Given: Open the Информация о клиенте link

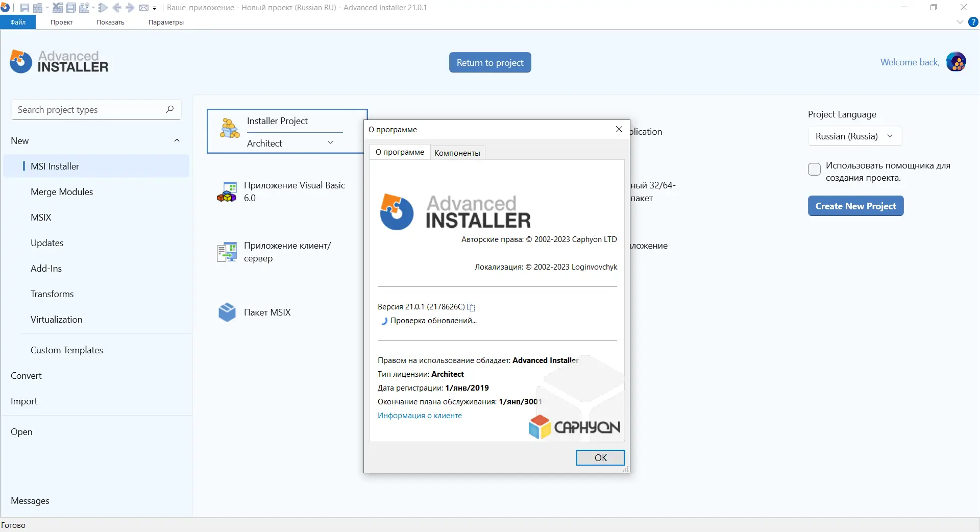Looking at the screenshot, I should pyautogui.click(x=420, y=416).
